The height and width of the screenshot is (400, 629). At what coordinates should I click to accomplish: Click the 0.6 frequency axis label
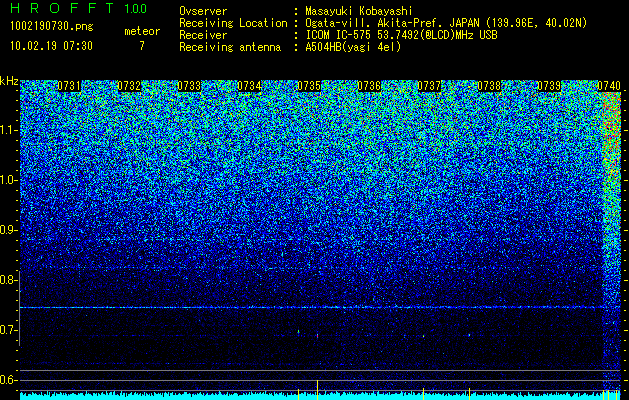coord(8,380)
